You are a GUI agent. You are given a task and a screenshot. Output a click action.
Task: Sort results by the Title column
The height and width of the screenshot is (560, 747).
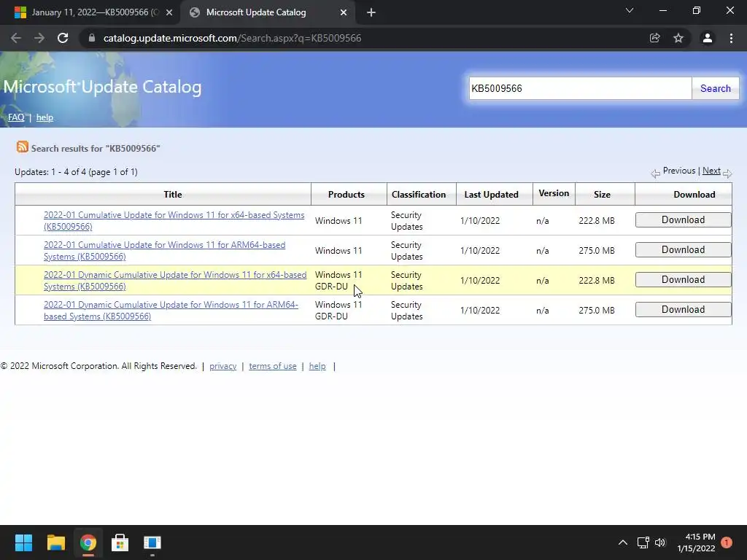click(x=172, y=194)
